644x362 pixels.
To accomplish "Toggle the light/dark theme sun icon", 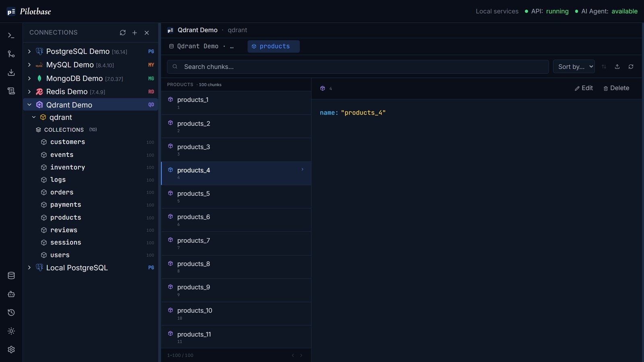I will pyautogui.click(x=11, y=331).
